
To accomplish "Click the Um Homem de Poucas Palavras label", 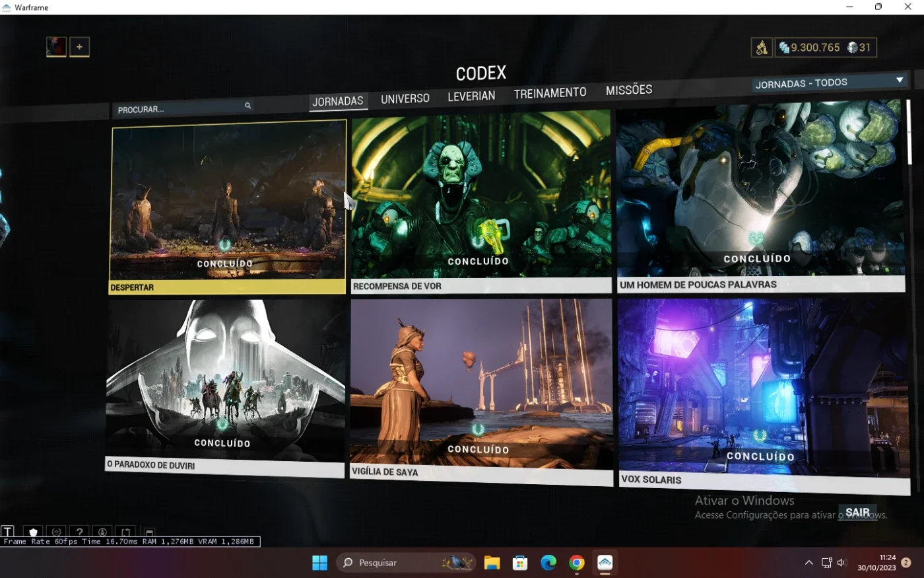I will pos(698,285).
